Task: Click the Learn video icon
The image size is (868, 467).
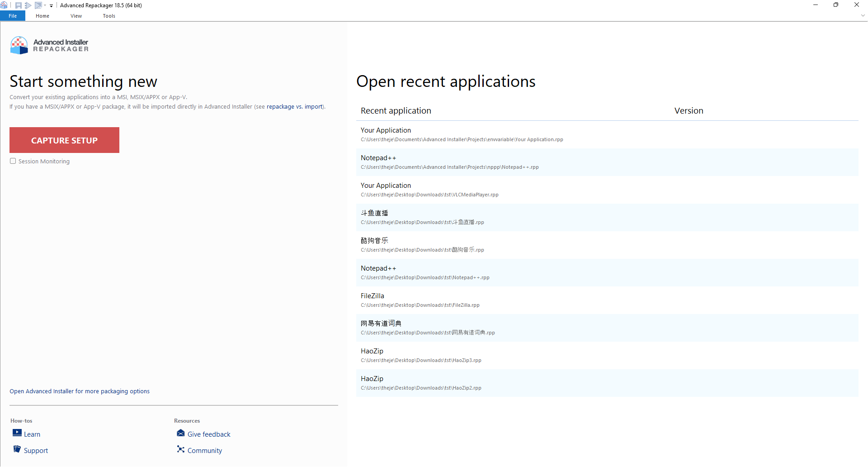Action: pos(17,433)
